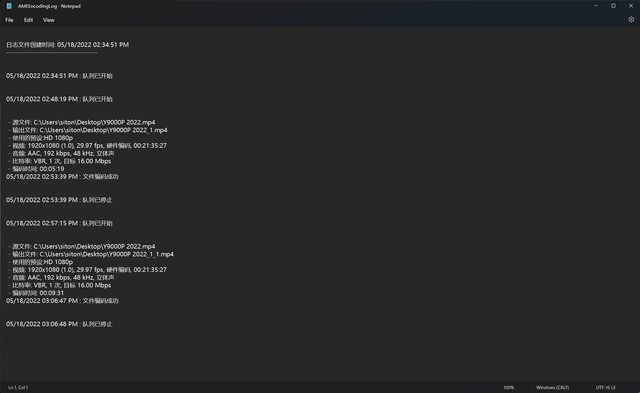Open the File menu
640x393 pixels.
click(x=9, y=20)
